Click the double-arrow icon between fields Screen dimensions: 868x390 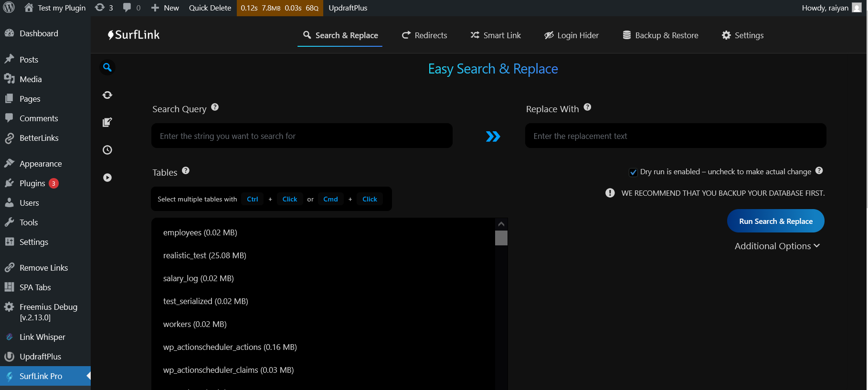coord(493,137)
